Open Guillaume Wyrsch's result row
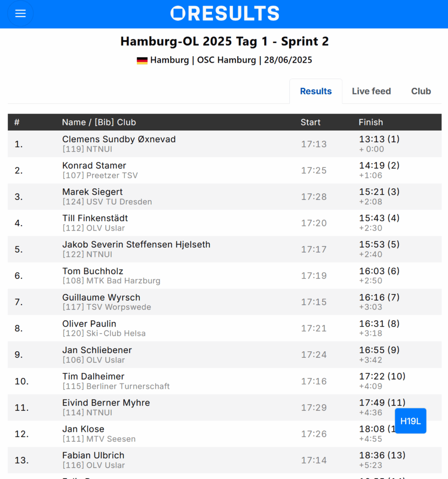 (224, 302)
